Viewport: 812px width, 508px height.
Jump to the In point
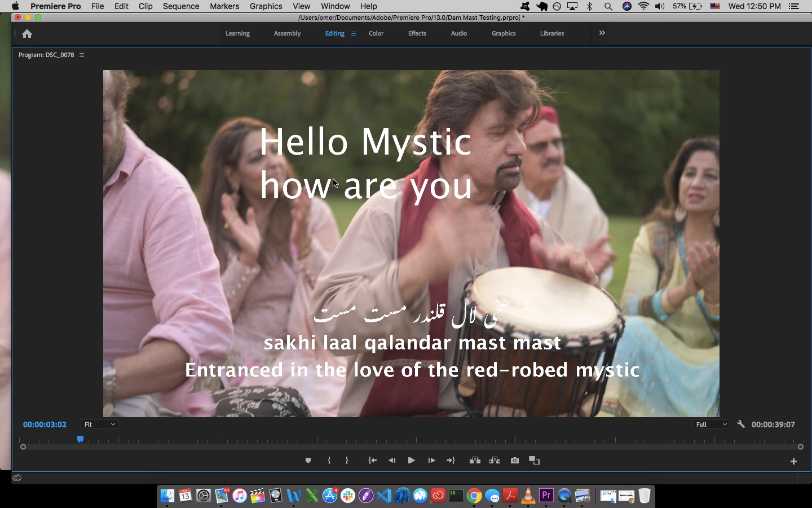(373, 461)
